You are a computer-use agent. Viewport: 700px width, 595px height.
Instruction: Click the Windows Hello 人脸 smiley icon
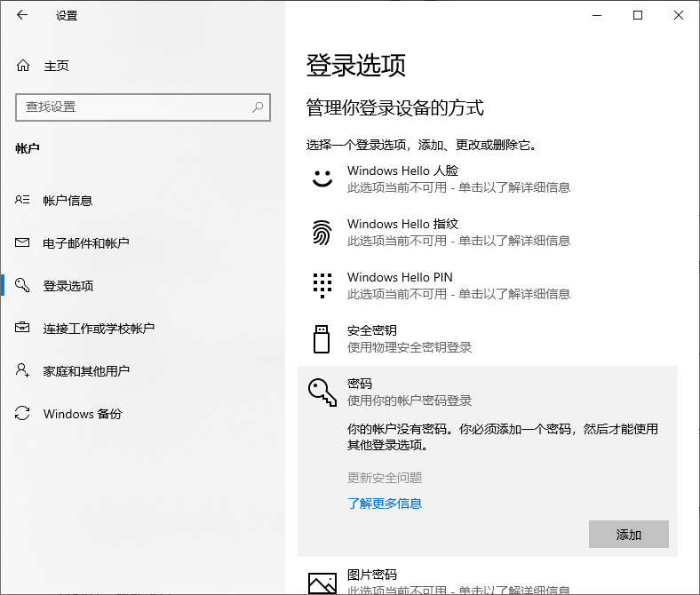click(322, 178)
